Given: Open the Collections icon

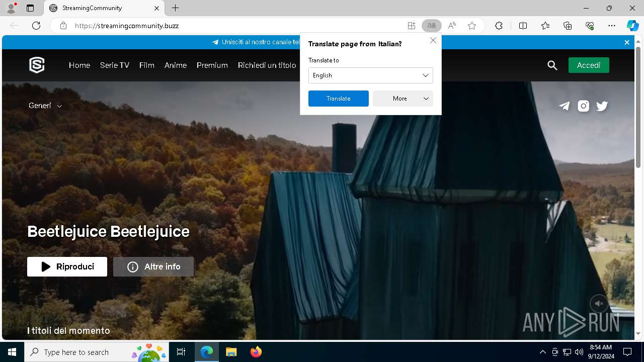Looking at the screenshot, I should tap(568, 26).
